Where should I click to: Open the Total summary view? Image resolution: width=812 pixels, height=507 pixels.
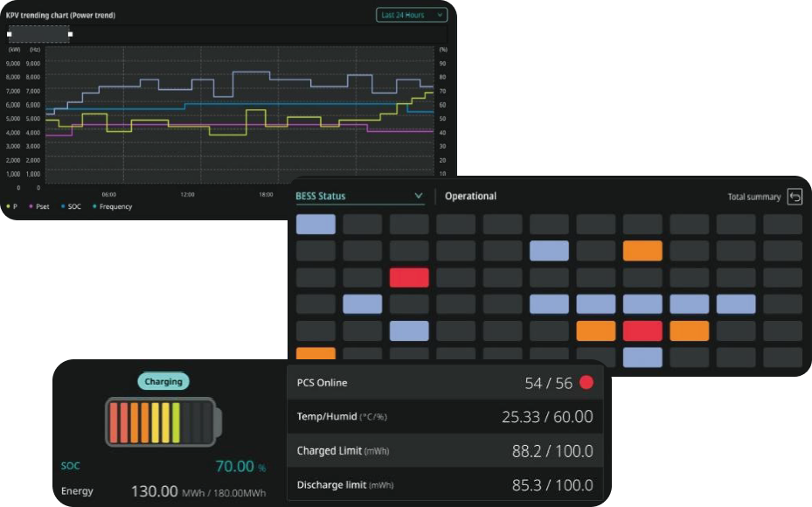[753, 197]
